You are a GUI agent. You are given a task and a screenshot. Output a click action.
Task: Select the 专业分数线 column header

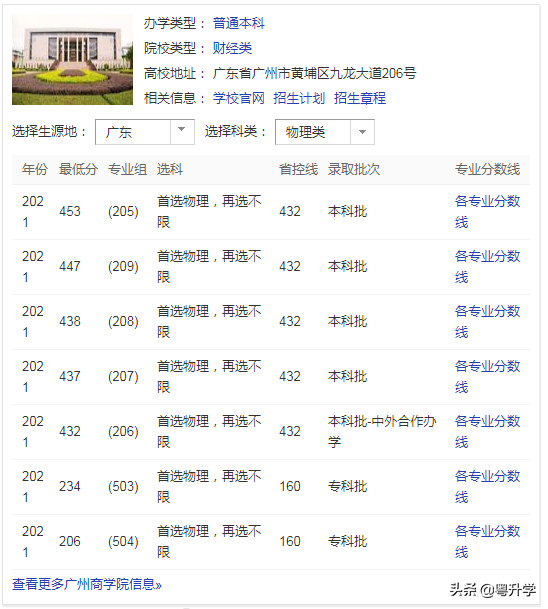487,169
